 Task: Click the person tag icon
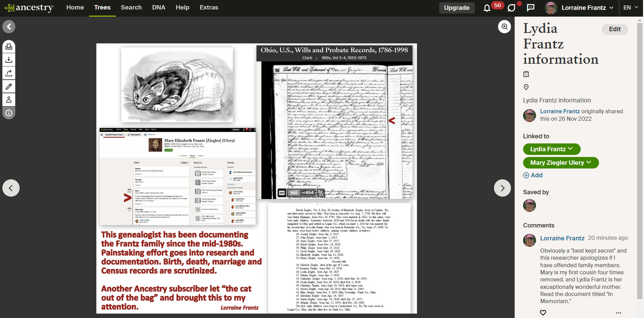pos(9,100)
